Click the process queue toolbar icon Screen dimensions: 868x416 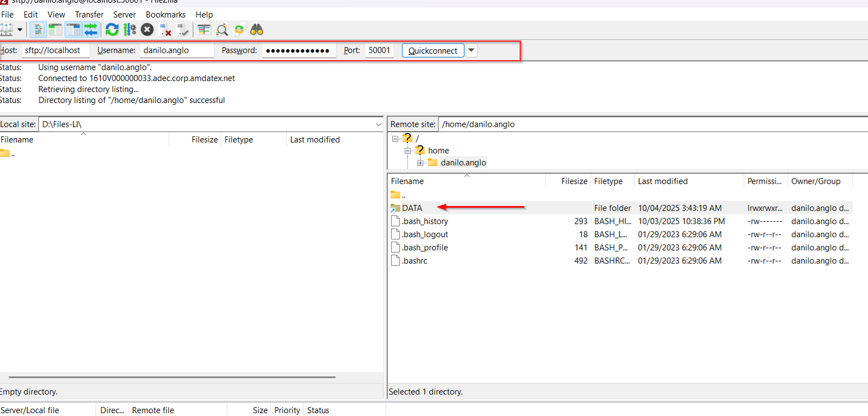(130, 29)
